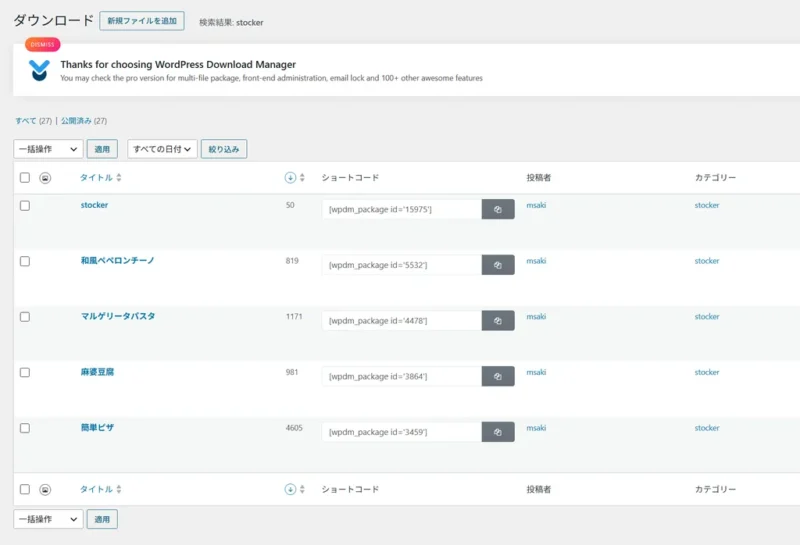Check the 和風ペペロンチーノ row checkbox
This screenshot has height=545, width=800.
click(x=24, y=261)
